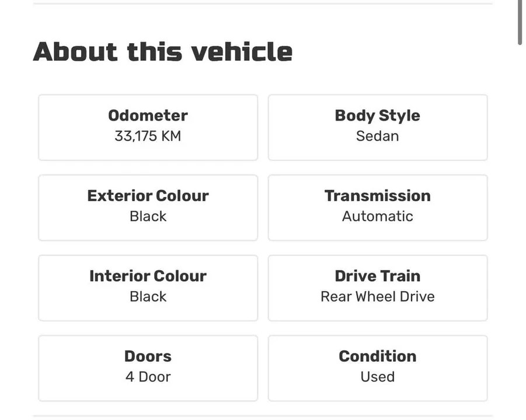Click the Exterior Colour Black value
526x420 pixels.
[148, 216]
